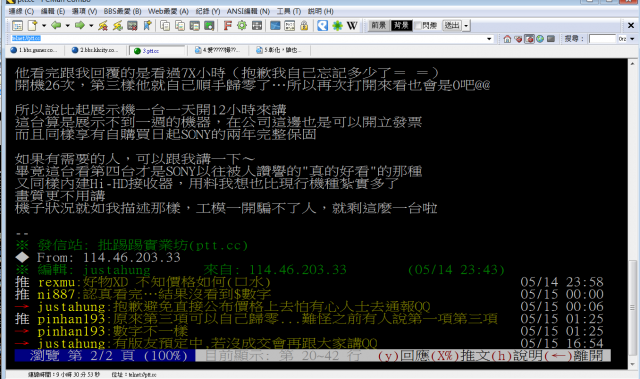
Task: Click the highlighted BBS icon beside favorites
Action: pyautogui.click(x=529, y=39)
